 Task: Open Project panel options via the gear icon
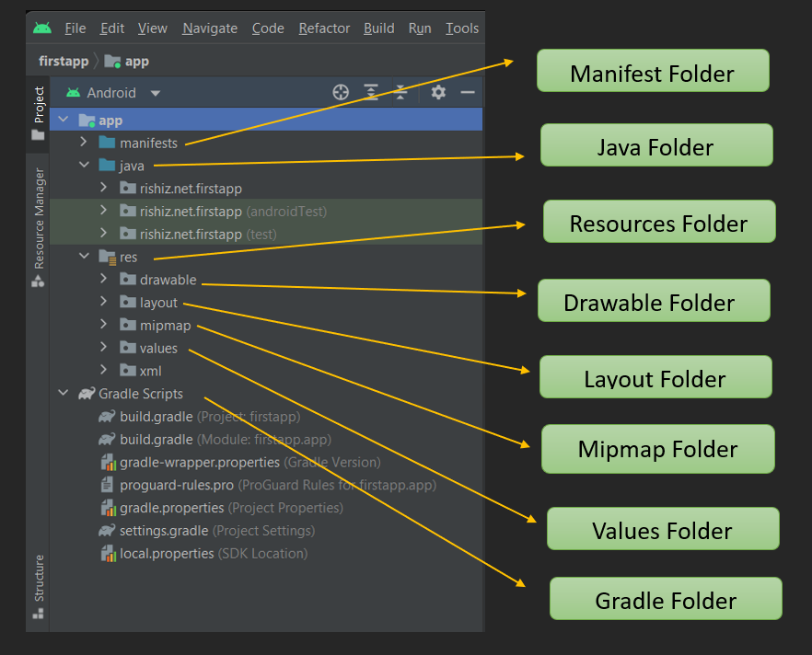click(437, 92)
